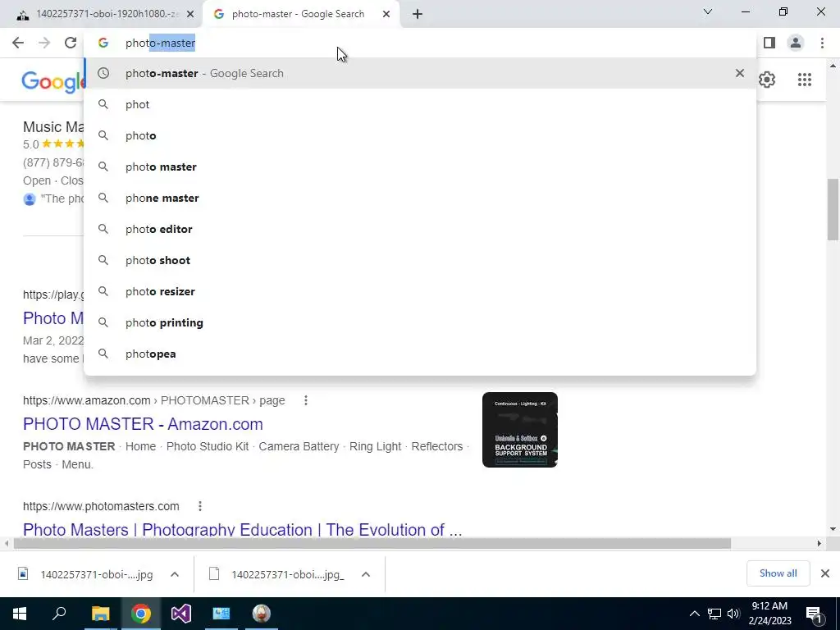Open Chrome three-dot menu
This screenshot has width=840, height=630.
(x=822, y=43)
